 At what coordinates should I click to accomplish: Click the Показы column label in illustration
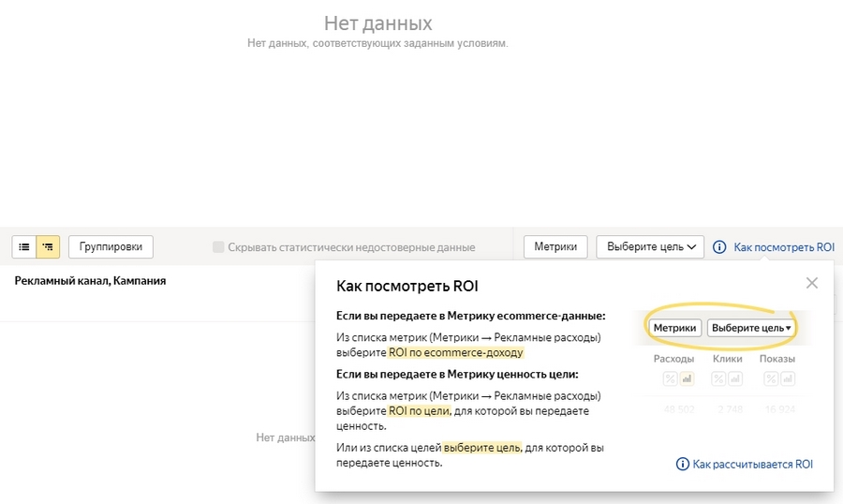(776, 359)
